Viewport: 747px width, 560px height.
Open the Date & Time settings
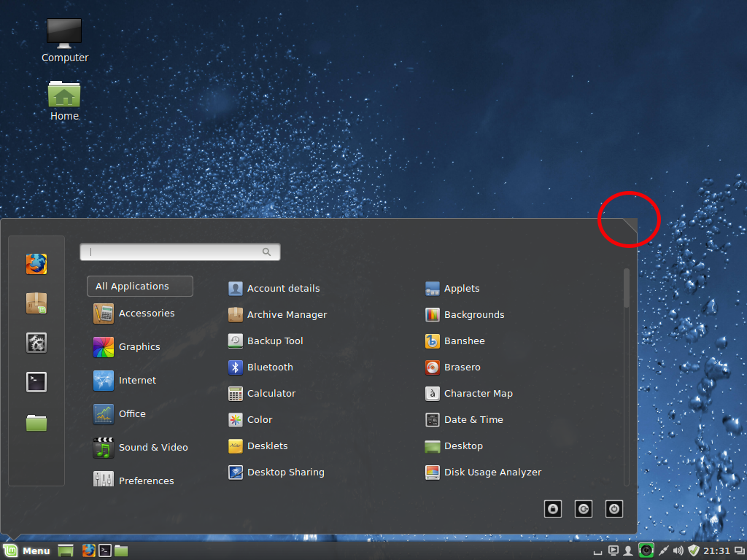tap(471, 419)
